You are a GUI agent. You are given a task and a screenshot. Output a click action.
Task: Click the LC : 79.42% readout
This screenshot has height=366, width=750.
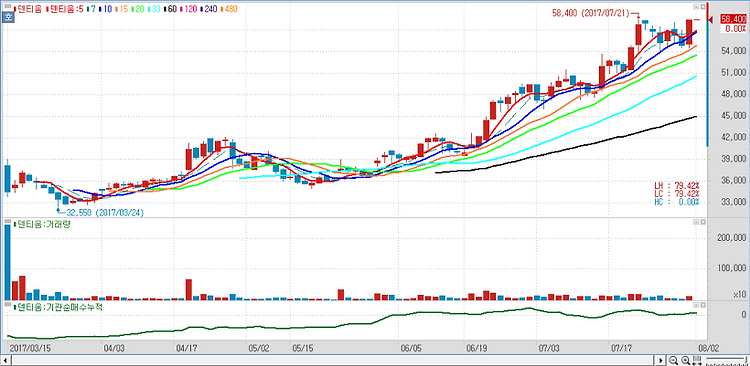click(x=676, y=193)
